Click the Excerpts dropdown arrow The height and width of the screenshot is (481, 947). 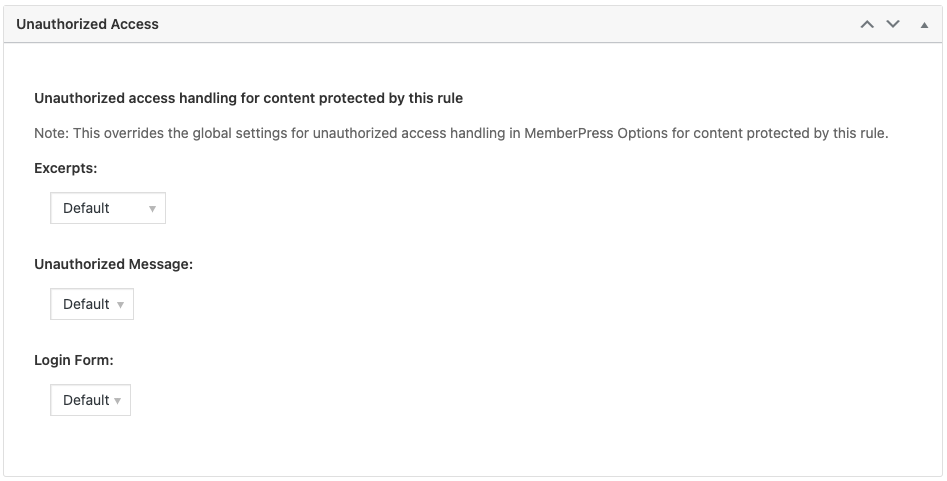click(152, 209)
